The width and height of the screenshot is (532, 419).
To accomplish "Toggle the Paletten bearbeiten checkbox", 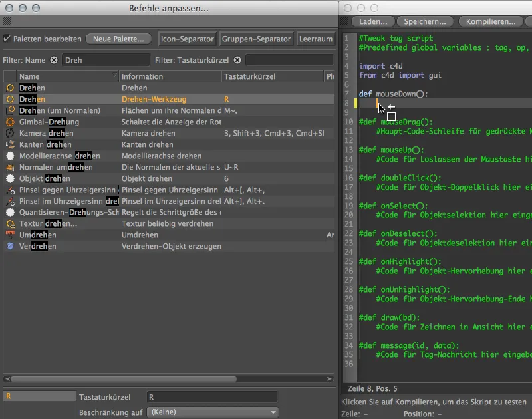I will click(x=7, y=39).
